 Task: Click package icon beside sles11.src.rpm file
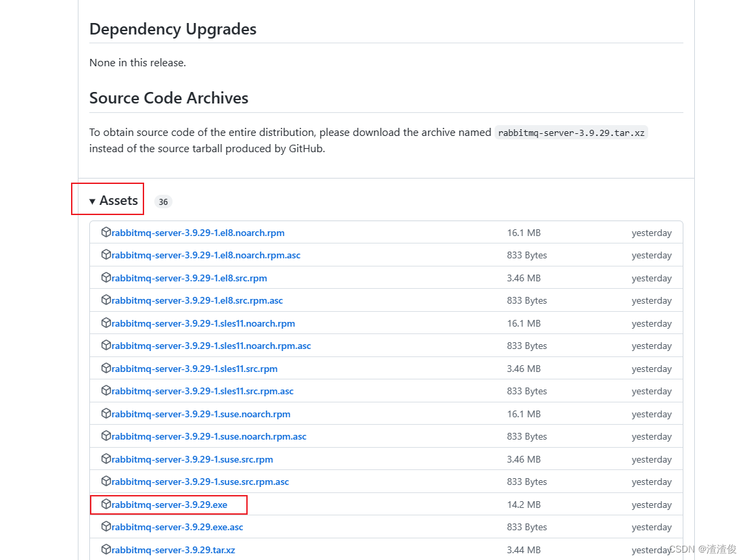(106, 368)
